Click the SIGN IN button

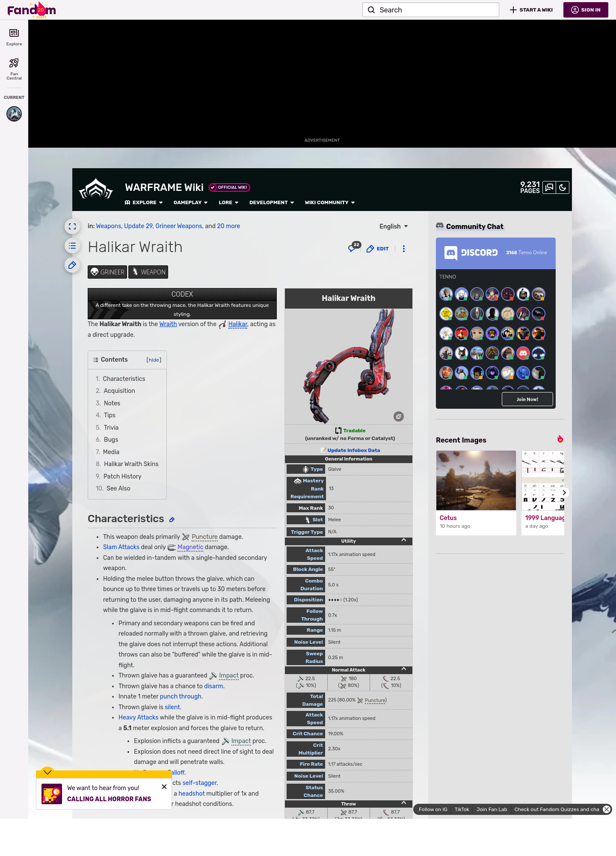coord(586,10)
